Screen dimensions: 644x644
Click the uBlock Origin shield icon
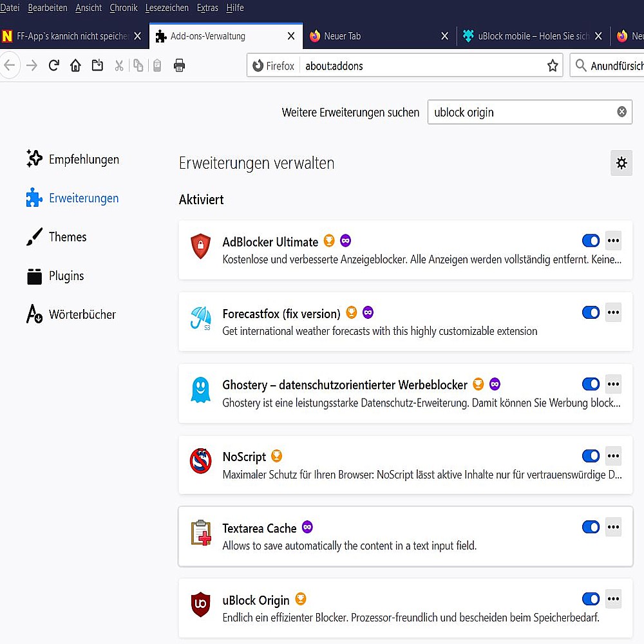click(200, 604)
